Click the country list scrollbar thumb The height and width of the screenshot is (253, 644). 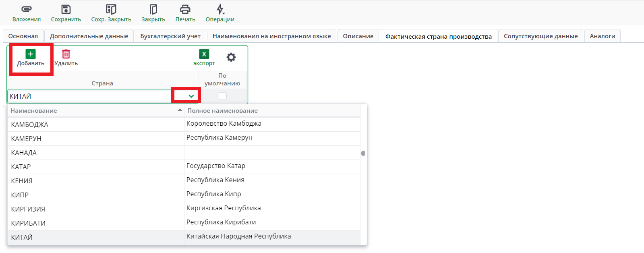pyautogui.click(x=363, y=153)
